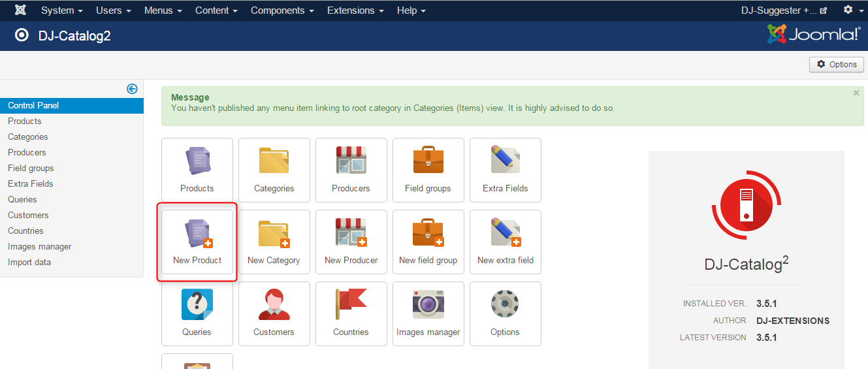This screenshot has height=369, width=868.
Task: Open the Components menu
Action: pos(282,10)
